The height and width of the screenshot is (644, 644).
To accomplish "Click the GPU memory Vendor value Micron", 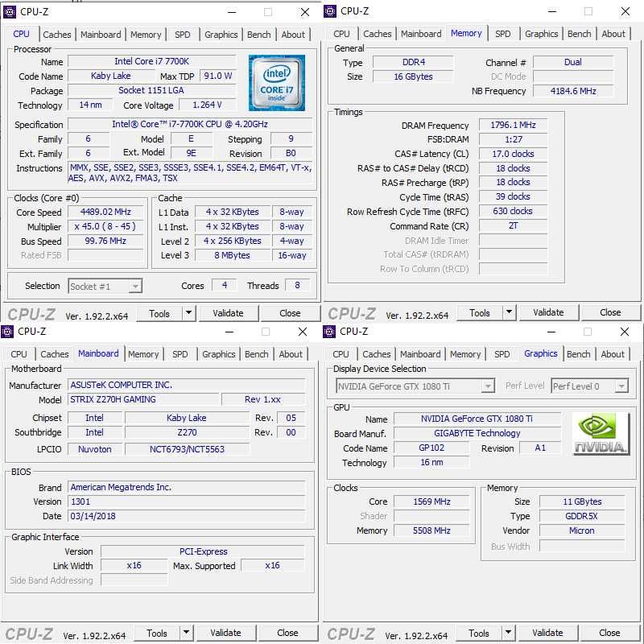I will (581, 530).
